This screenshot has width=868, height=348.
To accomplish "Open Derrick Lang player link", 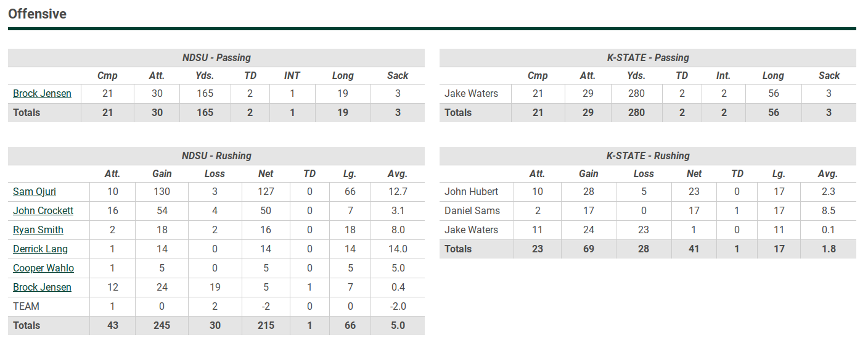I will point(40,249).
